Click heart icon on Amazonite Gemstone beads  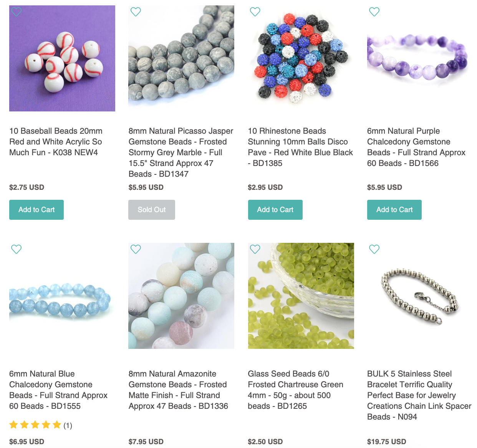pos(136,249)
